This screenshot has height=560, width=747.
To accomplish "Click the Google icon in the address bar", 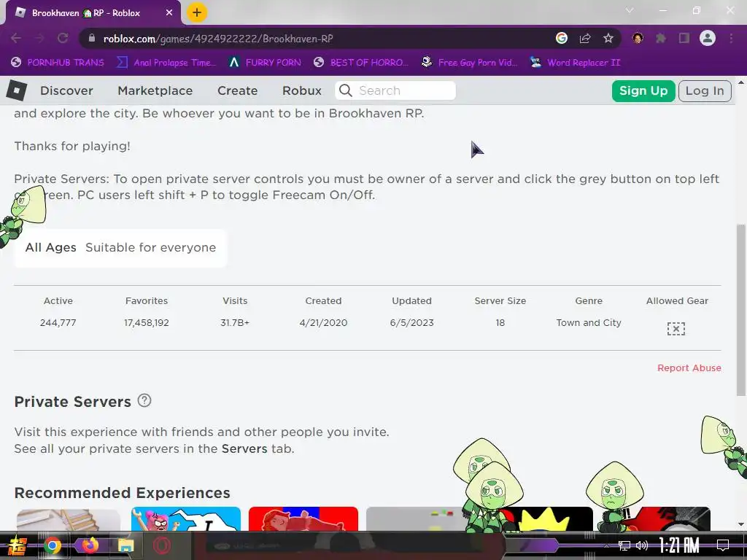I will click(562, 38).
